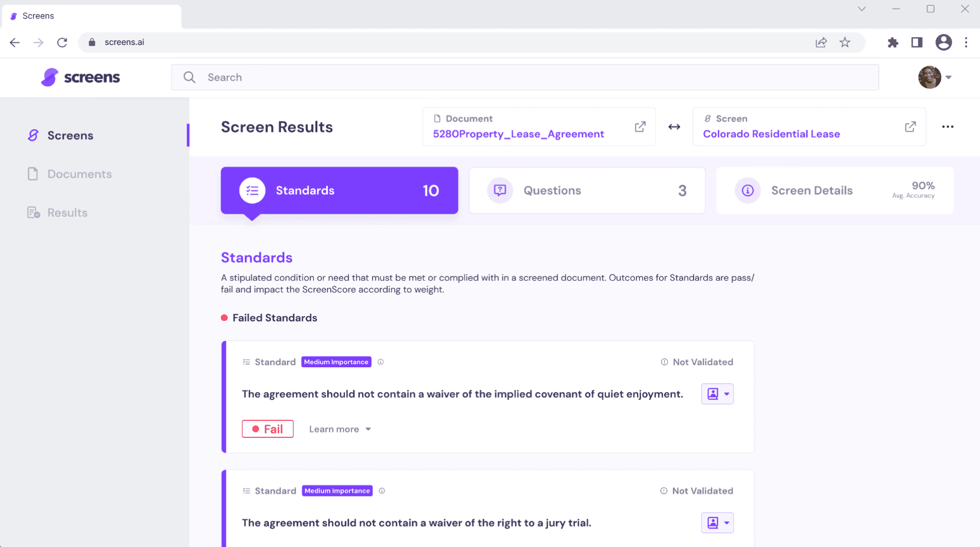The width and height of the screenshot is (980, 547).
Task: Open Colorado Residential Lease screen externally
Action: point(910,126)
